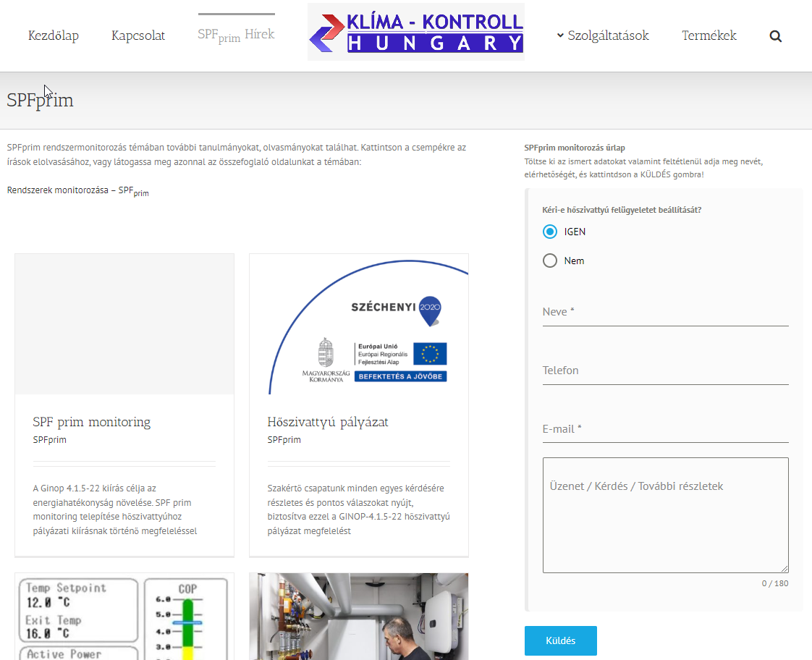812x660 pixels.
Task: Expand the Szolgáltatások dropdown menu
Action: pyautogui.click(x=602, y=35)
